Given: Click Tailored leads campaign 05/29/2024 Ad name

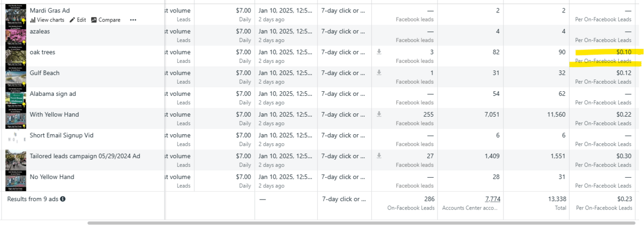Looking at the screenshot, I should click(85, 156).
